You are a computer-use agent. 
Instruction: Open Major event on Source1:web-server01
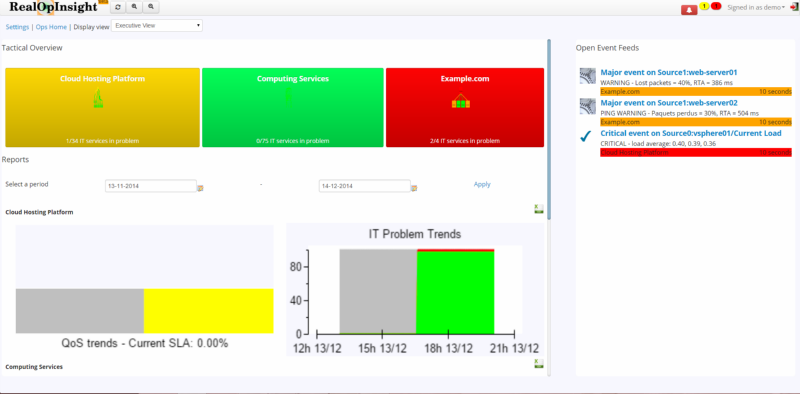(668, 72)
